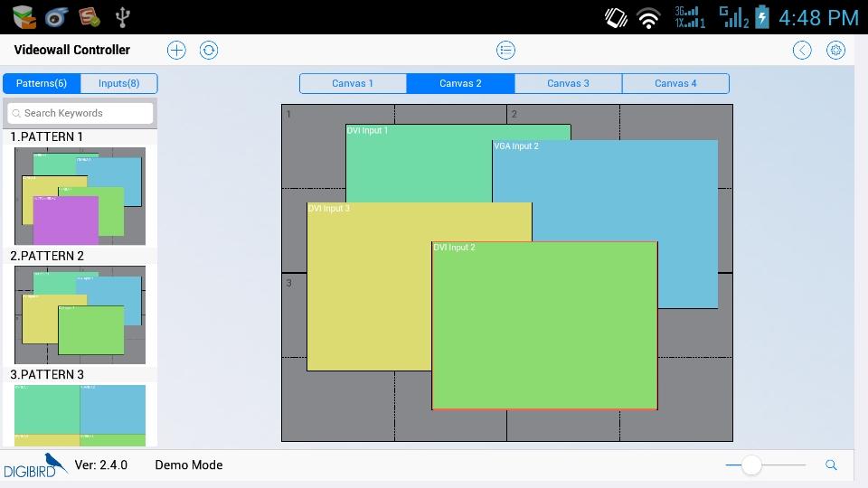Viewport: 868px width, 488px height.
Task: Select the PATTERN 2 thumbnail
Action: pos(80,314)
